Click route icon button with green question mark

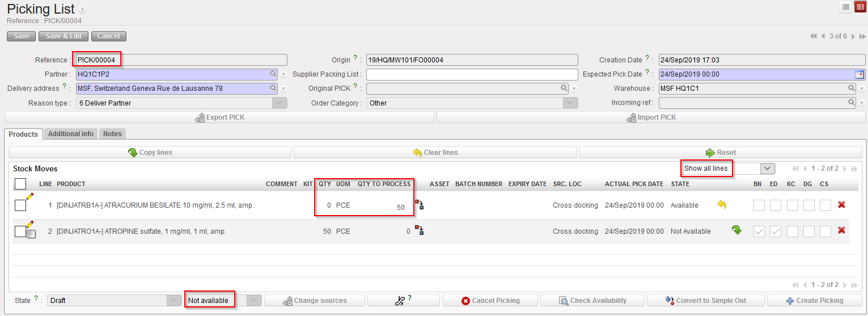pyautogui.click(x=403, y=300)
